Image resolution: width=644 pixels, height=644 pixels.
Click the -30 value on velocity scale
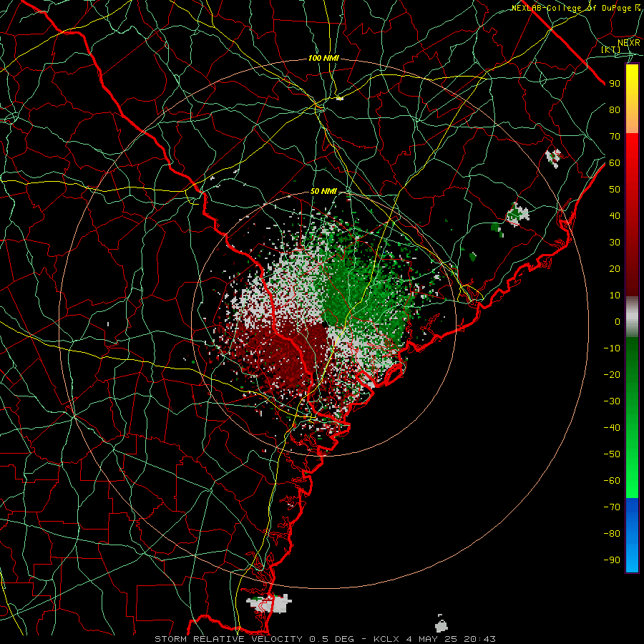(612, 401)
